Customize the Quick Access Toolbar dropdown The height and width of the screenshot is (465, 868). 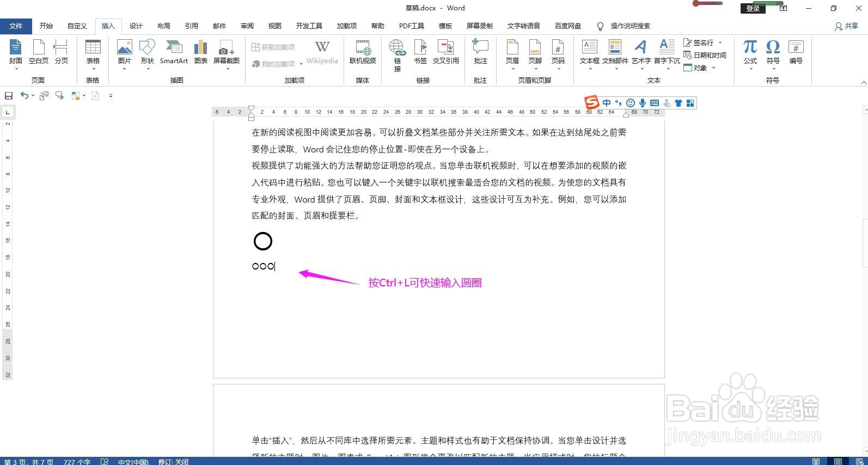tap(111, 96)
